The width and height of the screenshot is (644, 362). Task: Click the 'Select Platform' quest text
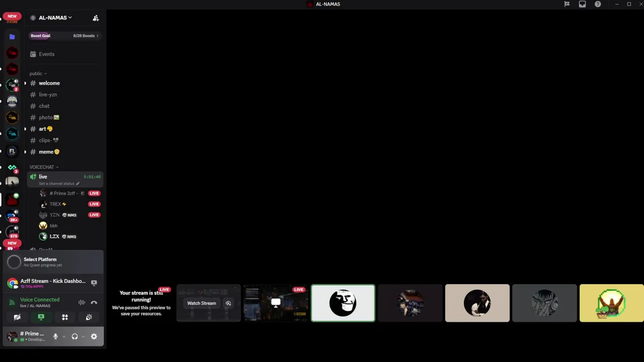40,259
